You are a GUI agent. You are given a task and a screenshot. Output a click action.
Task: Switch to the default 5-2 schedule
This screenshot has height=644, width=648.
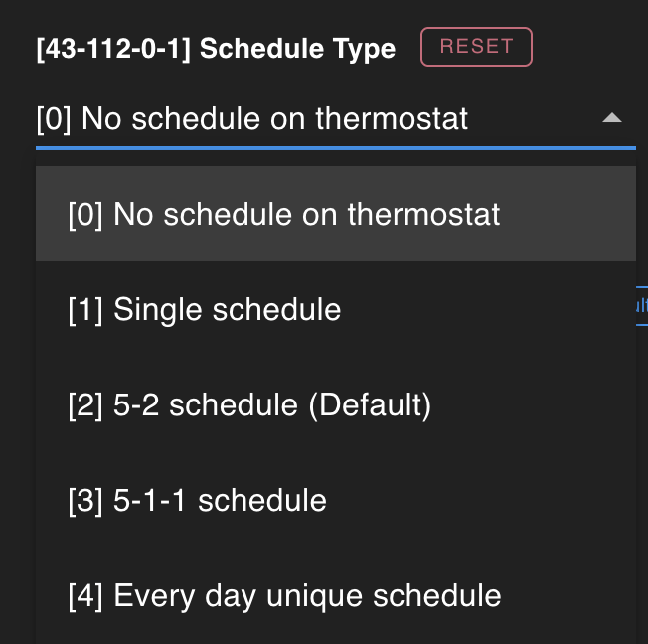(x=249, y=405)
